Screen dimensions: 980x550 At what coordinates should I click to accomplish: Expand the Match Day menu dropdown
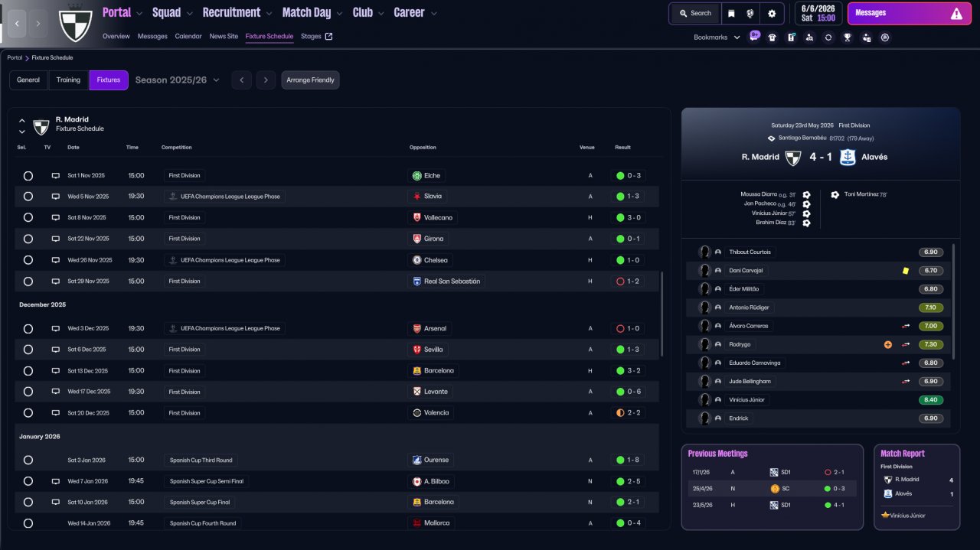339,13
